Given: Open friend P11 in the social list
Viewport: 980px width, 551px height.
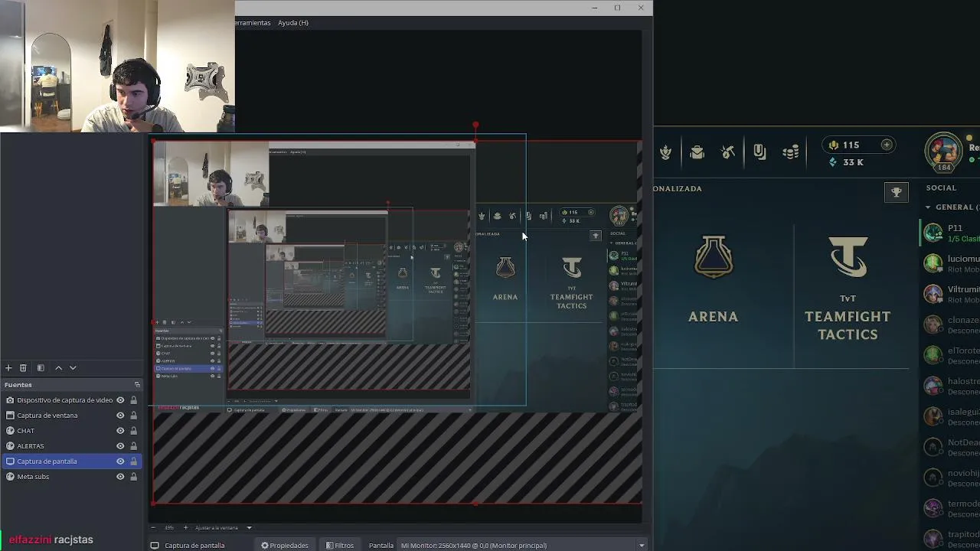Looking at the screenshot, I should click(x=951, y=233).
